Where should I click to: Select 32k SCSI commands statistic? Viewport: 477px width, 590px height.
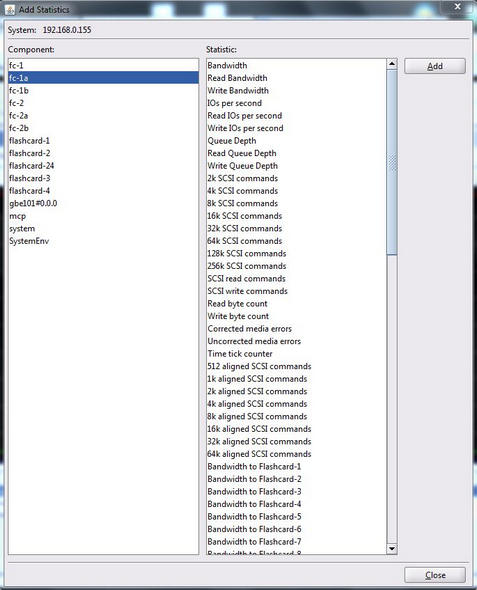coord(297,228)
